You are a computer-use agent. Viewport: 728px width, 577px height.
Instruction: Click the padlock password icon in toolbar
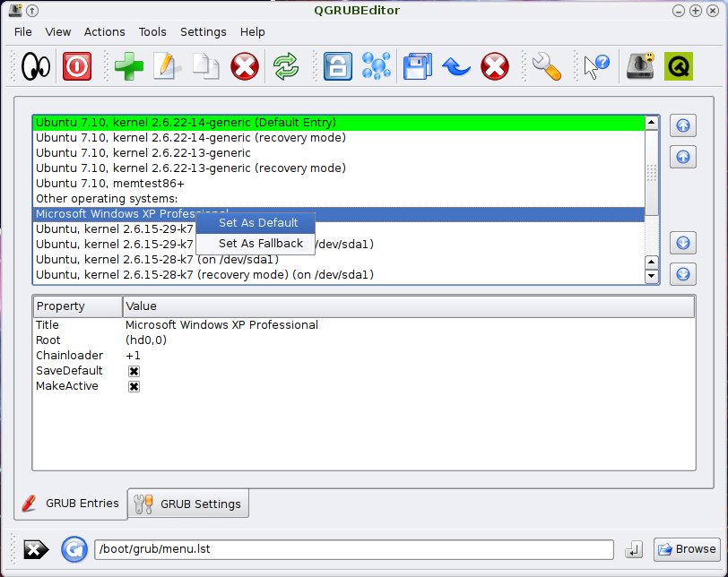click(337, 67)
